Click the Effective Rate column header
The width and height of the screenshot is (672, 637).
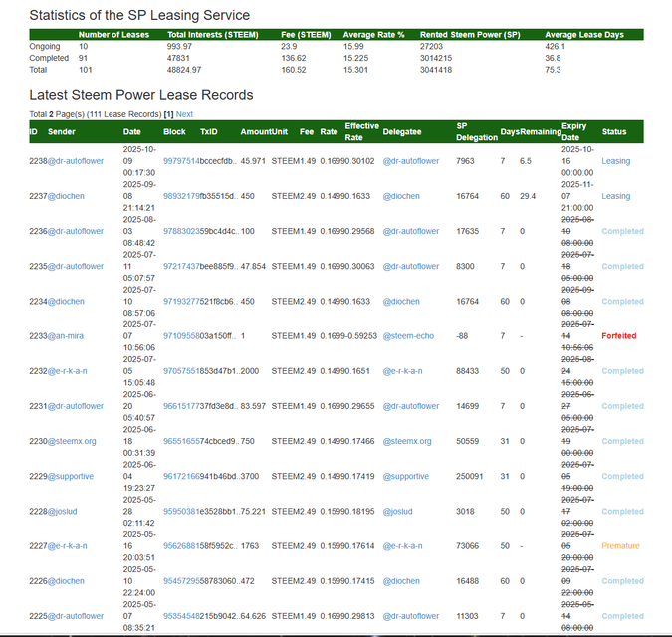coord(360,131)
